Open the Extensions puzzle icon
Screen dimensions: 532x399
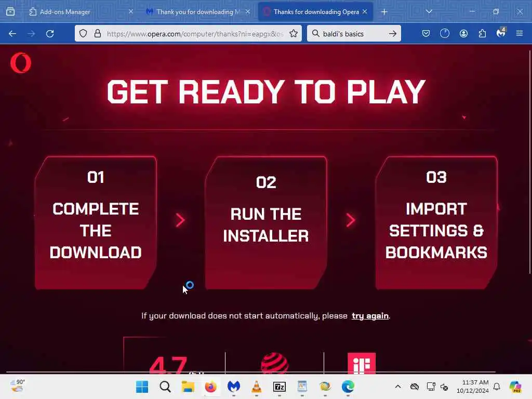pyautogui.click(x=482, y=33)
